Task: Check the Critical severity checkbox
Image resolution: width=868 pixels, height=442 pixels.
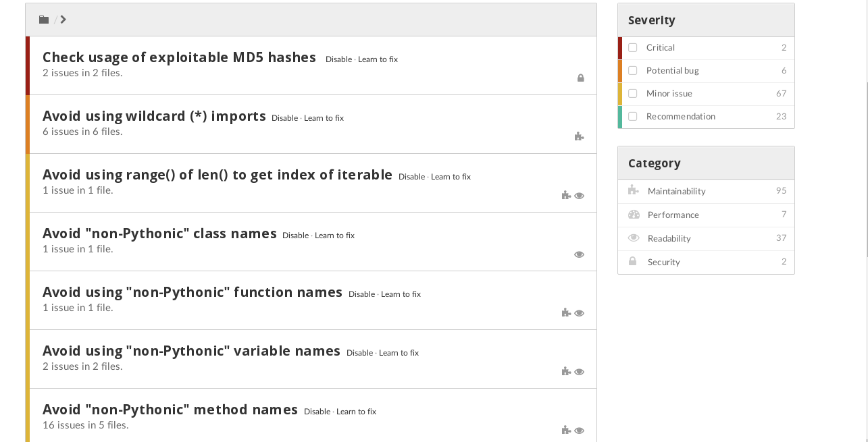Action: click(633, 48)
